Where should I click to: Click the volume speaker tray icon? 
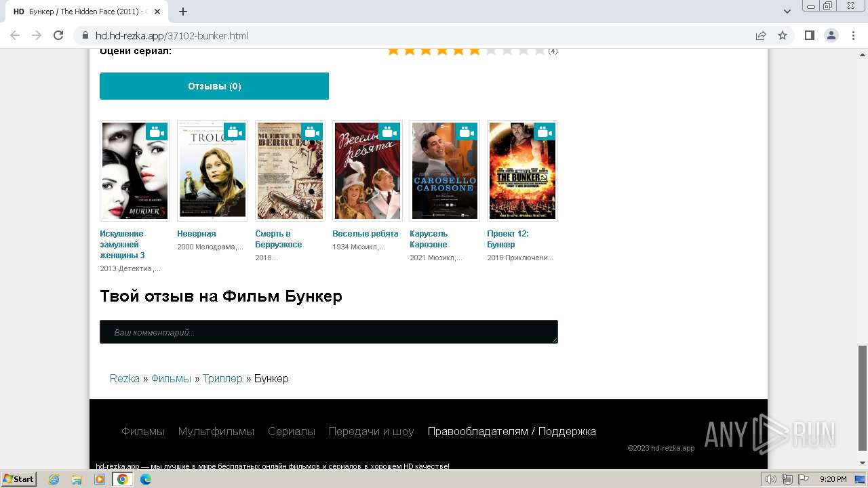tap(771, 479)
